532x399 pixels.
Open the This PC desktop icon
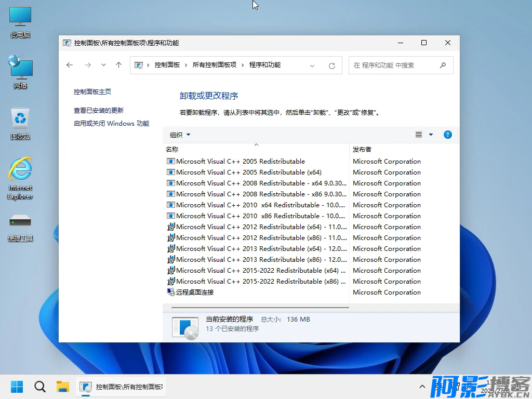pos(20,22)
